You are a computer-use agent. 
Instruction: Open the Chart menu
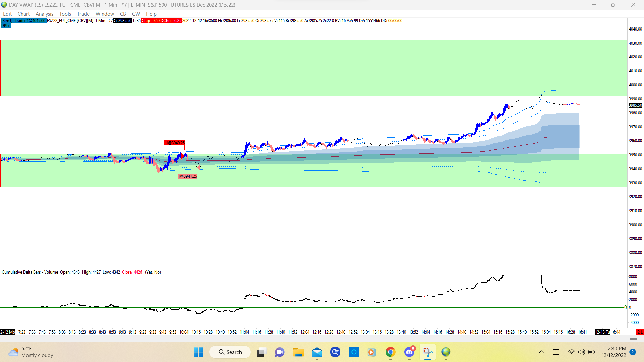click(x=23, y=14)
